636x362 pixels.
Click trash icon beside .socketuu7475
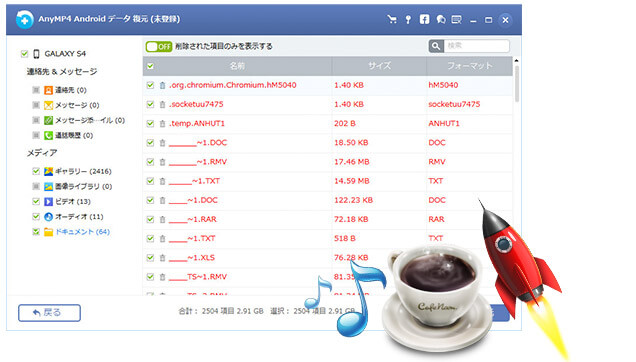click(162, 104)
